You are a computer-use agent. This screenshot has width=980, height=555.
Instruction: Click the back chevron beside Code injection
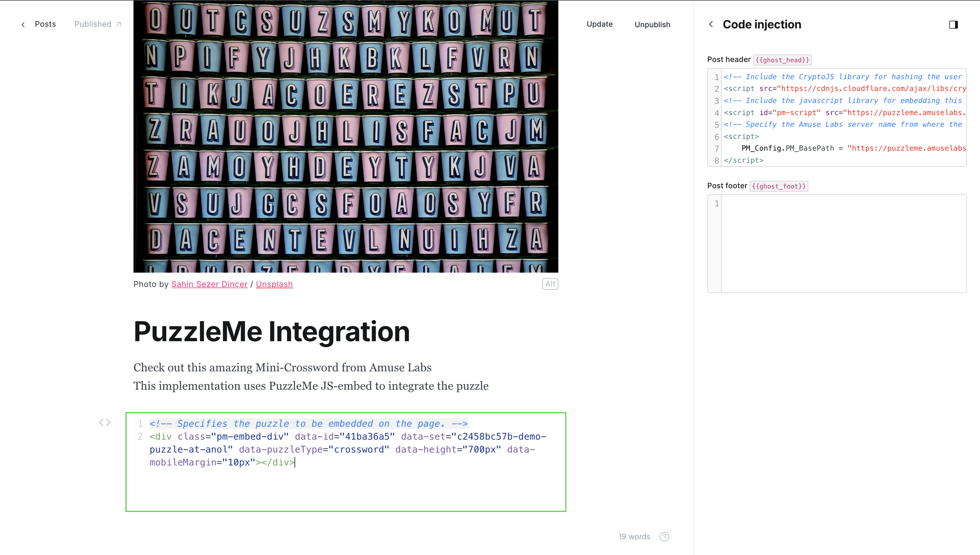[711, 24]
